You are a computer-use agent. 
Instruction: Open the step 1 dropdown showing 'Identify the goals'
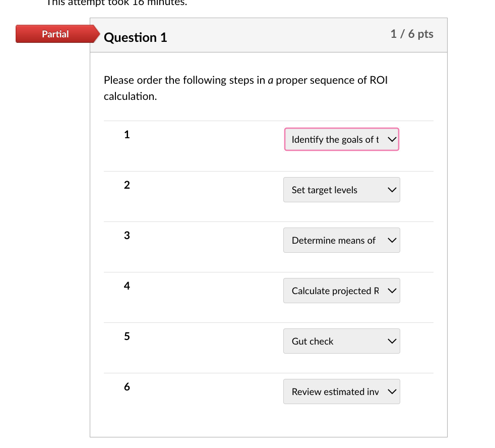(341, 139)
